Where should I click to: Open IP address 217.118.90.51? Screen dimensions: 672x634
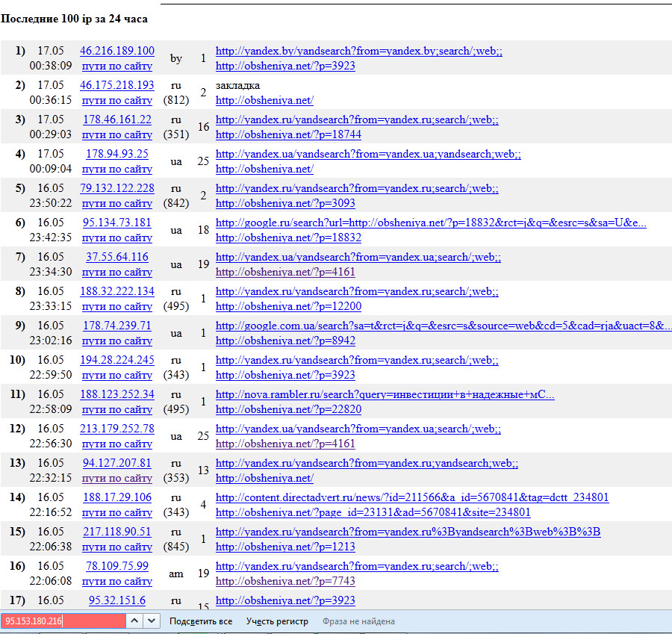point(117,531)
